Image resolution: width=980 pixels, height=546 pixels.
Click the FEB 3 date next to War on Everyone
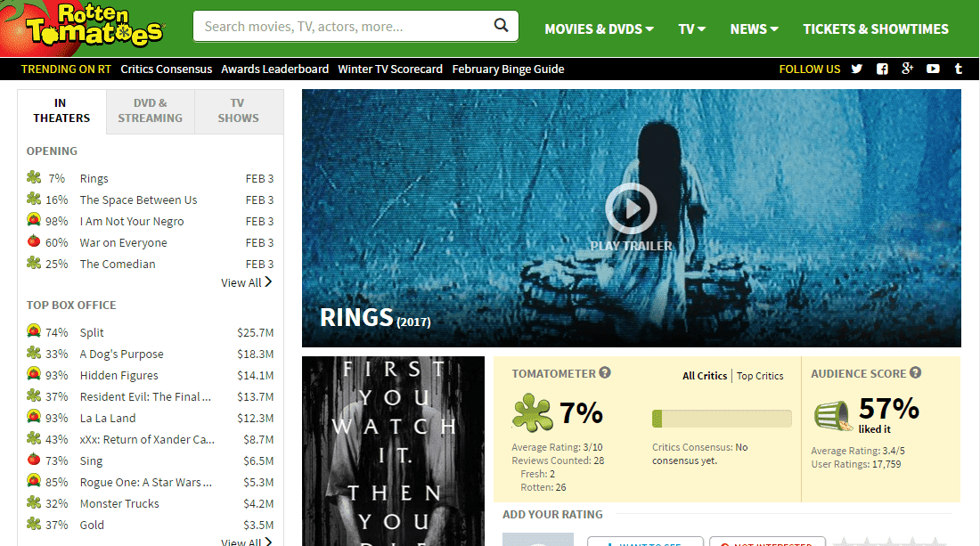(259, 242)
